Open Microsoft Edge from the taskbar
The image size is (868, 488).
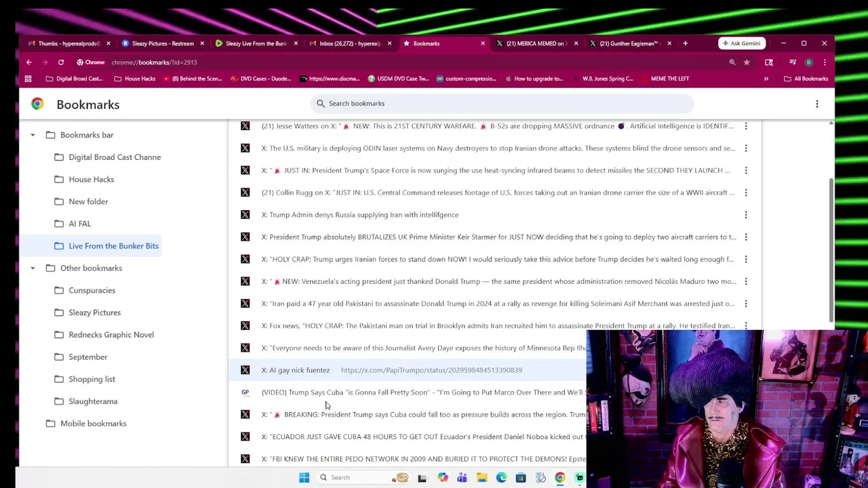pos(501,477)
